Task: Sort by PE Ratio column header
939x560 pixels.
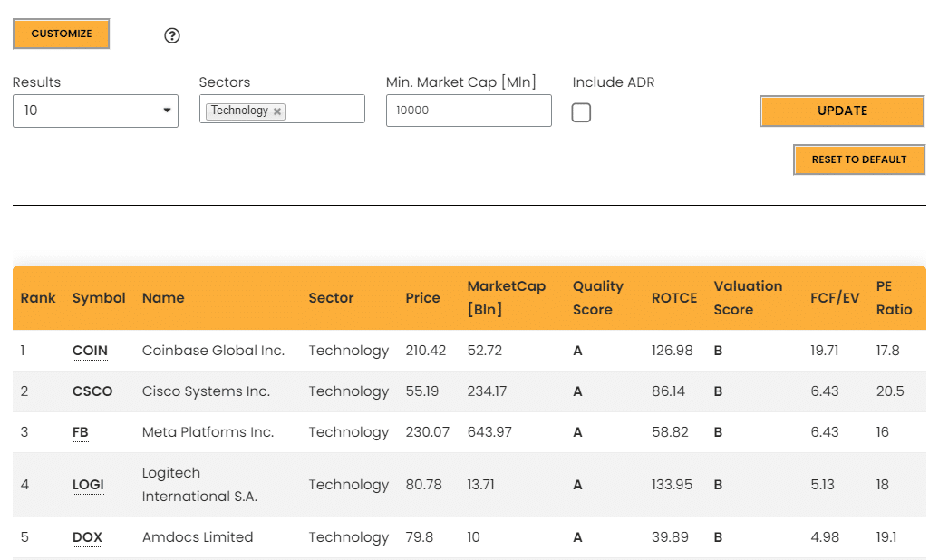Action: pyautogui.click(x=894, y=297)
